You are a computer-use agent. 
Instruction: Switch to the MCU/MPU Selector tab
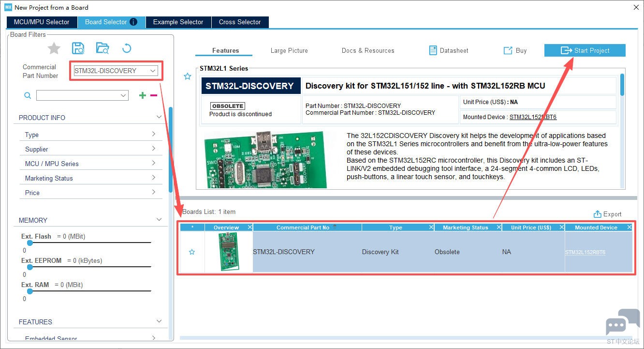[42, 22]
